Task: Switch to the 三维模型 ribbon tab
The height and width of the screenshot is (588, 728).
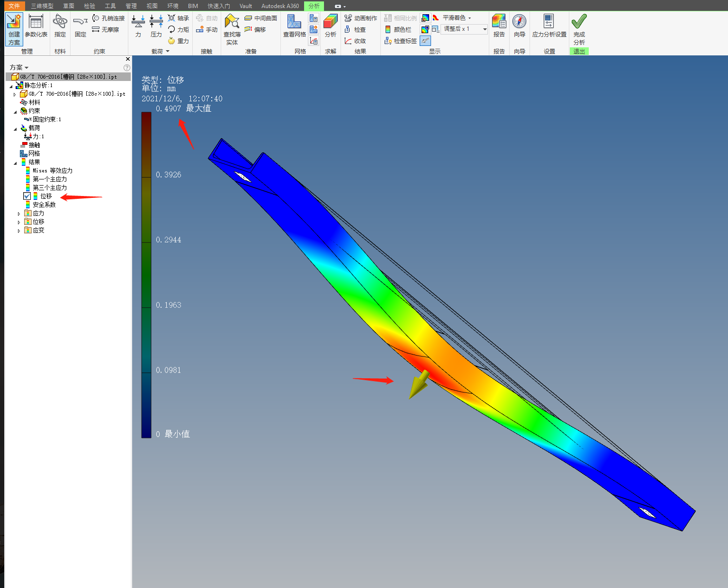Action: tap(42, 6)
